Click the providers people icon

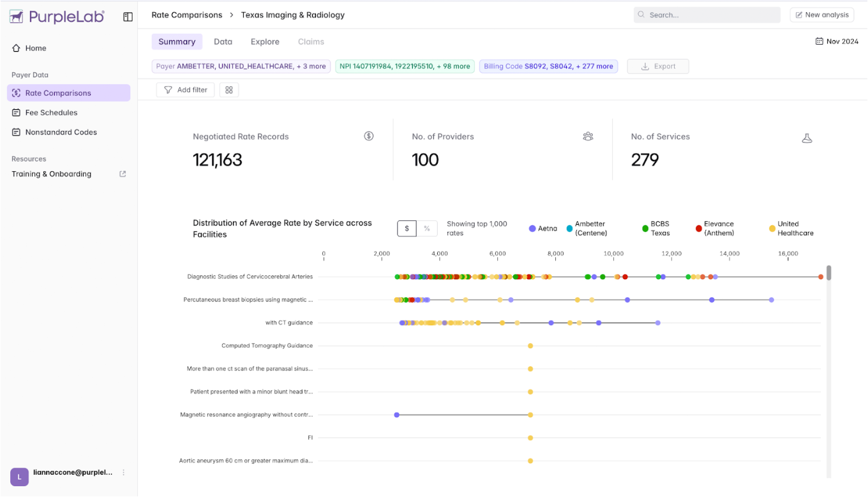click(x=588, y=136)
